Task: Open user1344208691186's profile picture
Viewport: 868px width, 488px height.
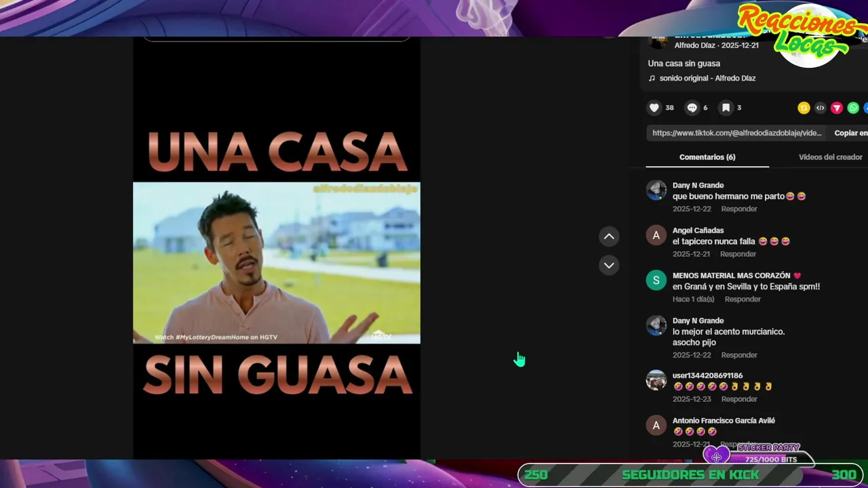Action: (656, 380)
